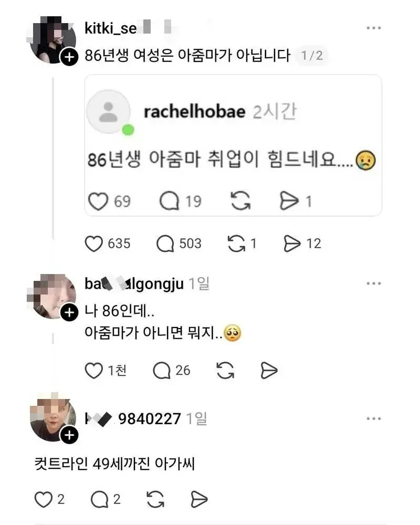Open replies on quoted rachelhobae post
The width and height of the screenshot is (420, 525).
170,201
